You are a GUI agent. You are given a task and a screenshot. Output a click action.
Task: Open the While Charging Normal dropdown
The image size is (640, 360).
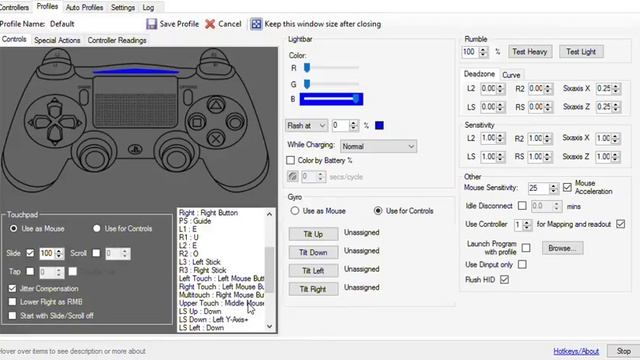click(x=378, y=146)
